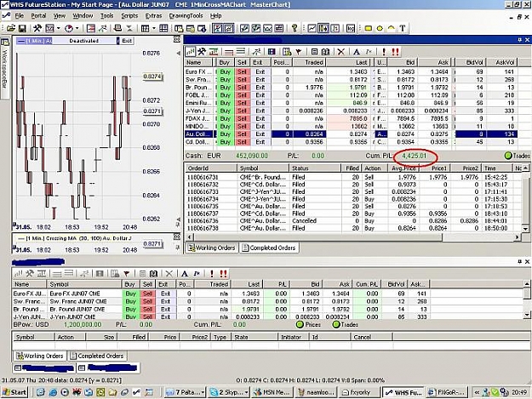Click Buy for FDAX in upper table
This screenshot has height=399, width=532.
click(x=226, y=118)
